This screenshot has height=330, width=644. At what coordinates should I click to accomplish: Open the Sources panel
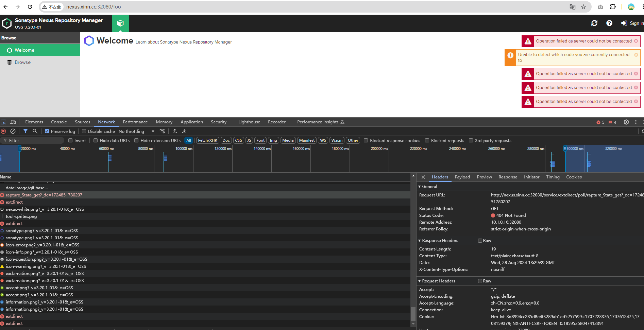[83, 122]
